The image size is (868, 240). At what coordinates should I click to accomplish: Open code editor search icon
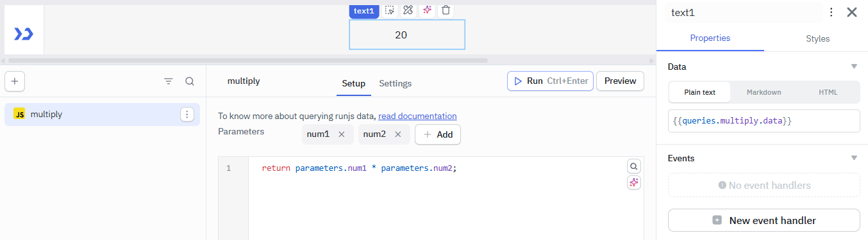(634, 166)
